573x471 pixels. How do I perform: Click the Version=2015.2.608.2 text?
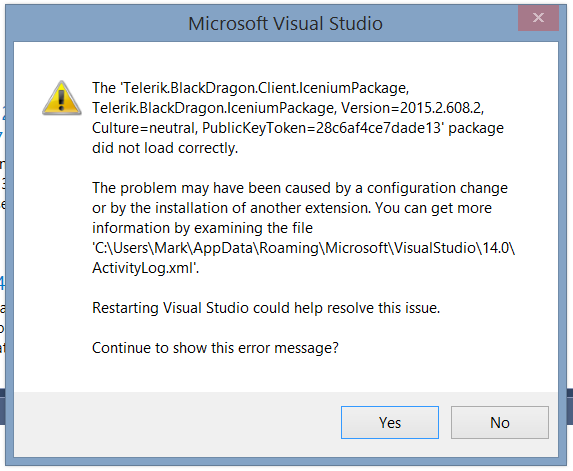click(x=412, y=108)
